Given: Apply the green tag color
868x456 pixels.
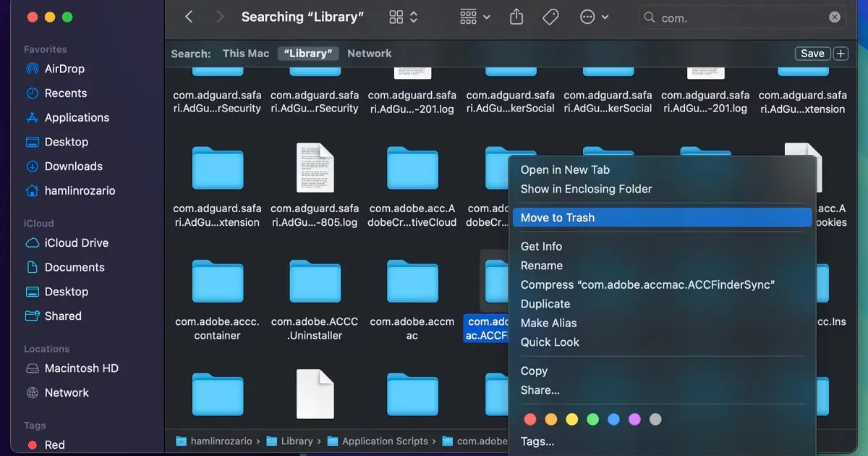Looking at the screenshot, I should [593, 419].
